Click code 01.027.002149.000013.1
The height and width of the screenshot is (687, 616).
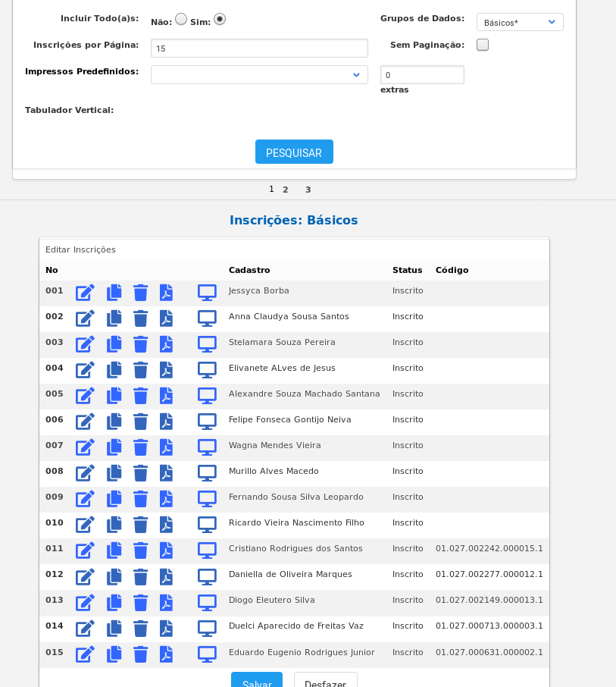(489, 601)
